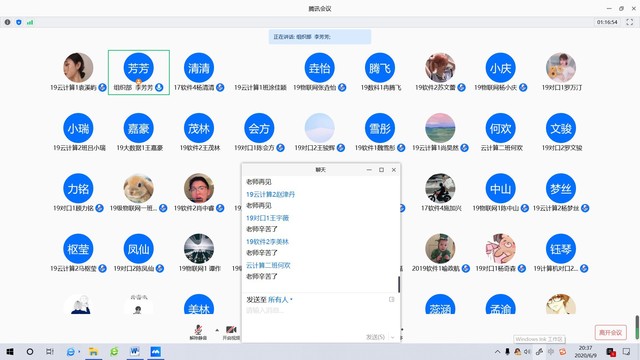The height and width of the screenshot is (360, 640).
Task: Select the 梦丝 participant avatar
Action: [561, 189]
